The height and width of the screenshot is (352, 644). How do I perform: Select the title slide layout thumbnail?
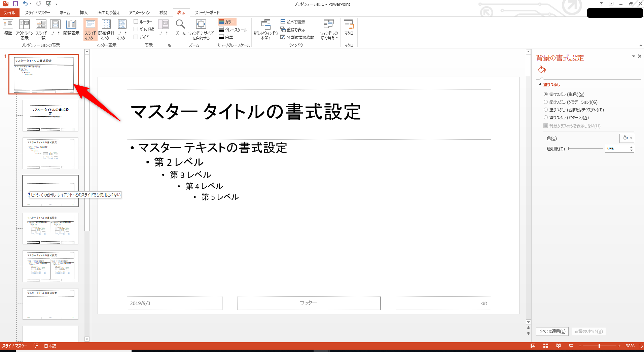(x=50, y=115)
